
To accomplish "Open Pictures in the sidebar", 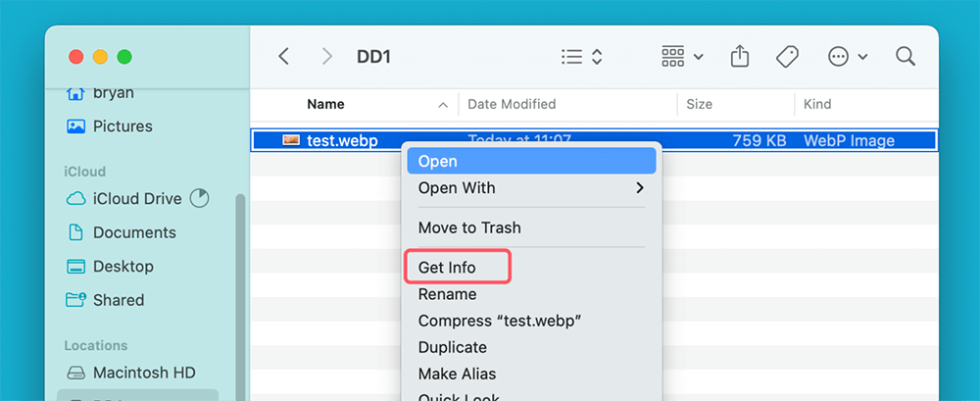I will 122,126.
